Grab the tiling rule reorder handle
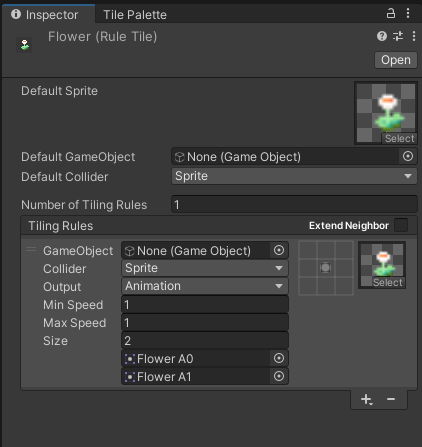422x447 pixels. (x=31, y=249)
